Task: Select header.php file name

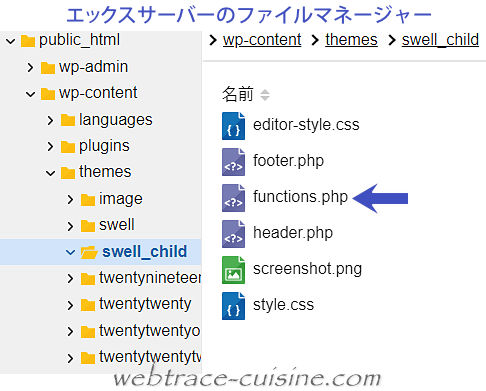Action: [293, 233]
